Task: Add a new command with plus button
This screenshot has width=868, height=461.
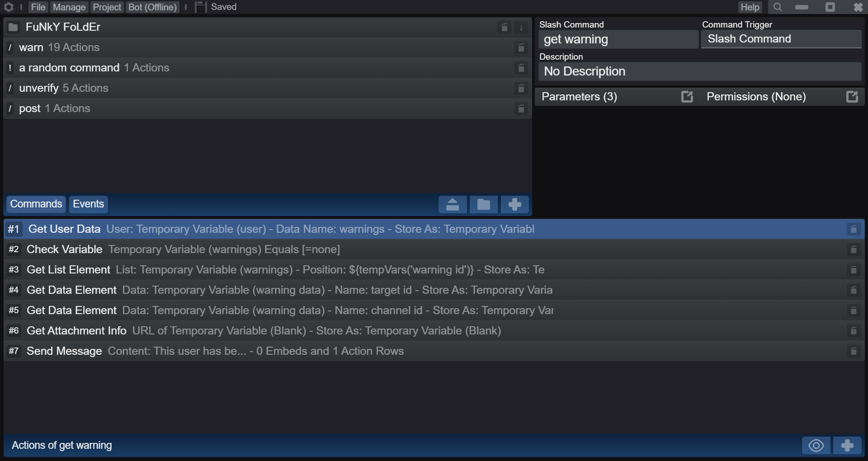Action: (x=515, y=204)
